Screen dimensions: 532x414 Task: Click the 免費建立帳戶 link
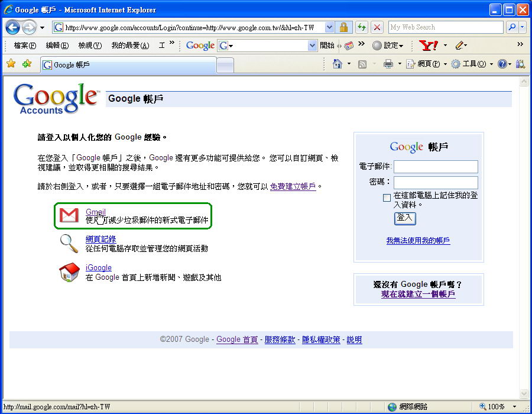pyautogui.click(x=293, y=186)
